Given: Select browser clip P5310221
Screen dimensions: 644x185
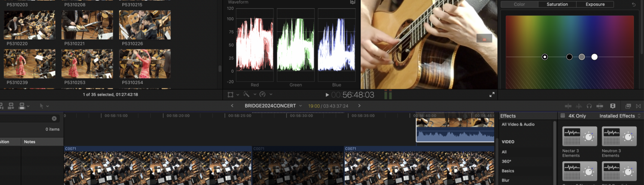Looking at the screenshot, I should [x=87, y=25].
